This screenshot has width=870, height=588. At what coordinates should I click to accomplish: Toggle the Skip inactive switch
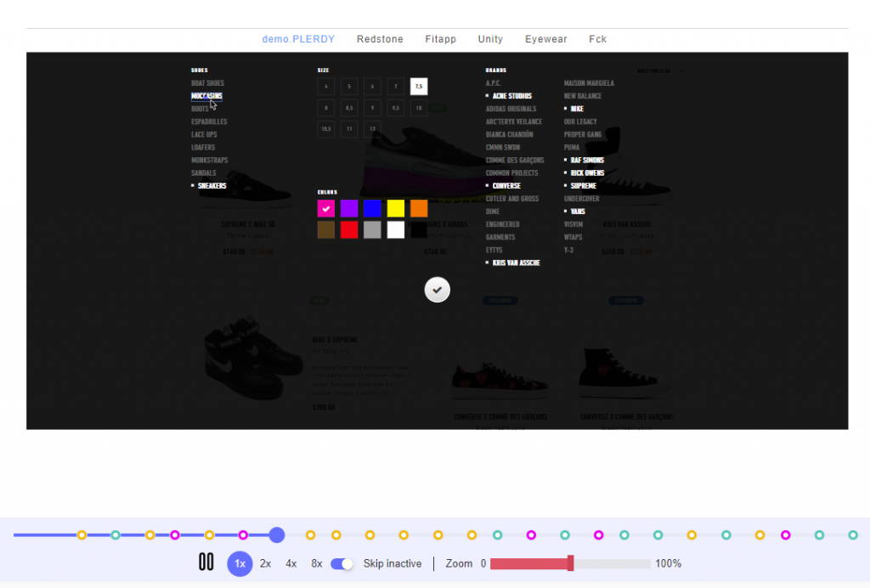pos(342,563)
